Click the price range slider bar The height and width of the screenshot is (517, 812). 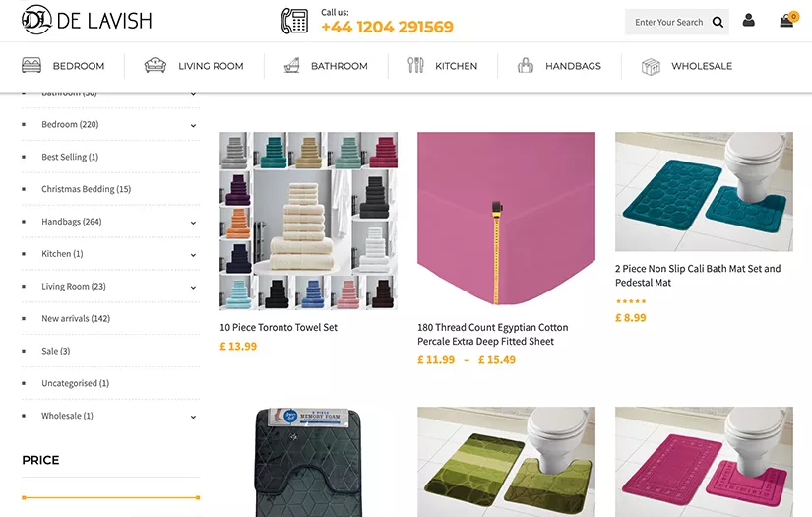pyautogui.click(x=110, y=497)
